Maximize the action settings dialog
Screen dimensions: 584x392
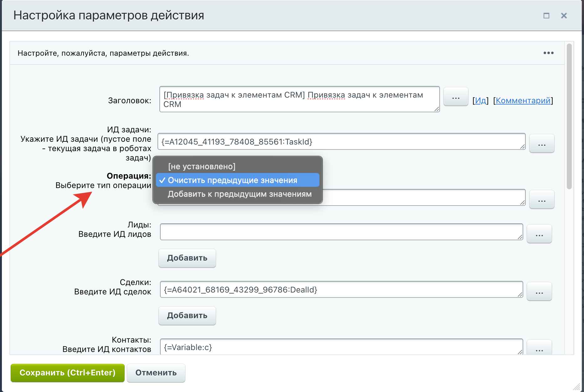coord(546,16)
